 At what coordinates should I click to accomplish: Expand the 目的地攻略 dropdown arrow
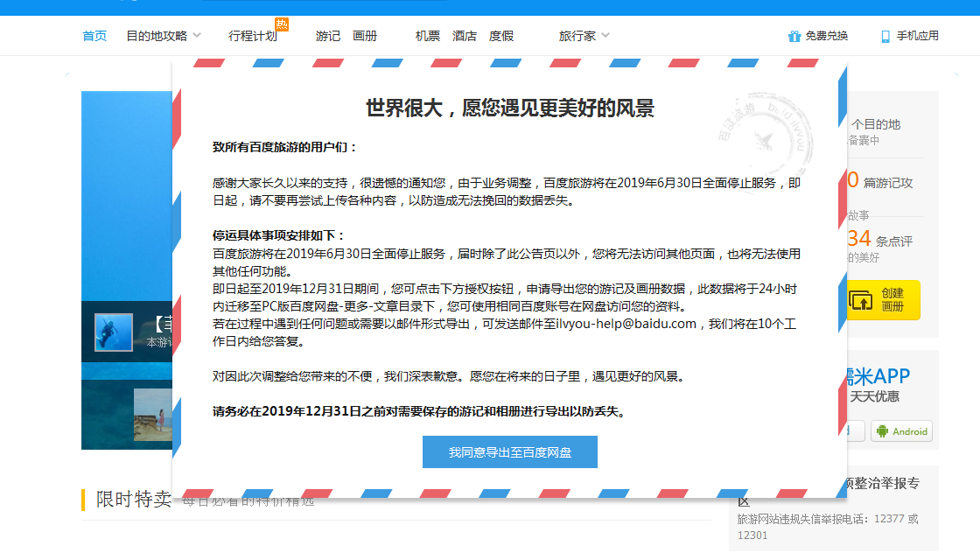point(197,36)
